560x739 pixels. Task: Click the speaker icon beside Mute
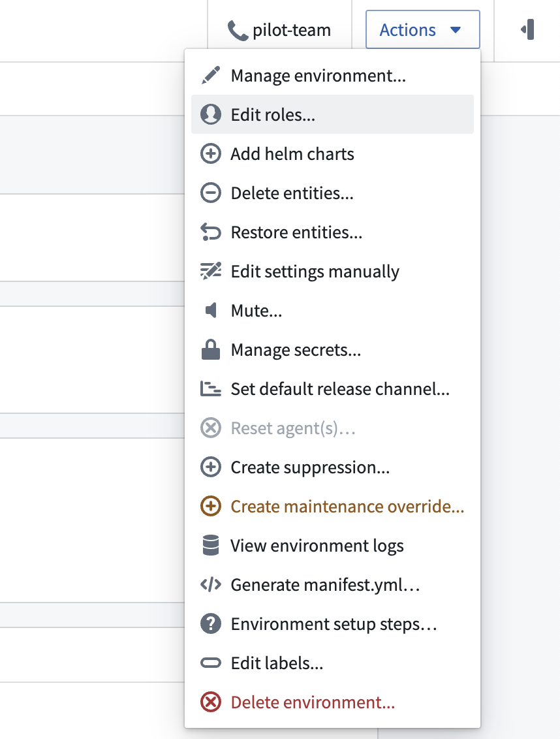[210, 310]
